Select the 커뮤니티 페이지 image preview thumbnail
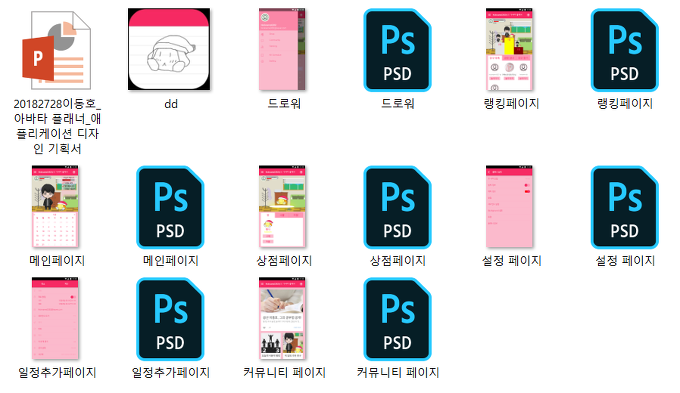This screenshot has height=393, width=680. point(282,318)
